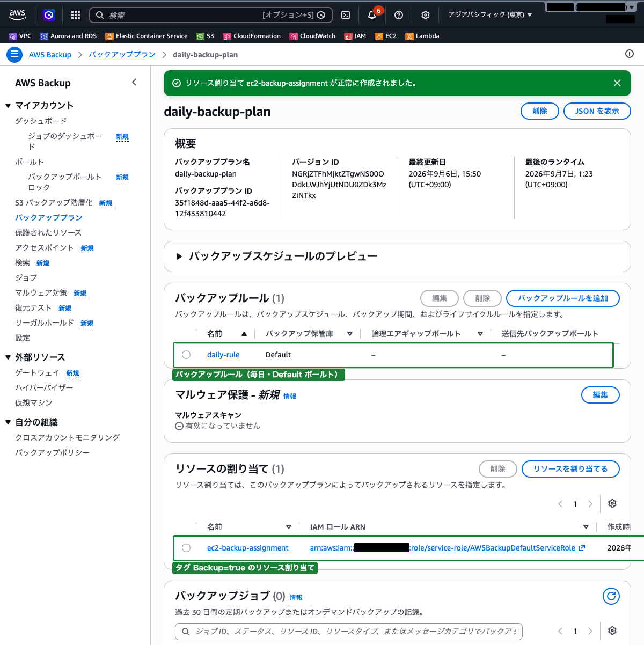644x645 pixels.
Task: Collapse the マイアカウント sidebar section
Action: [8, 106]
